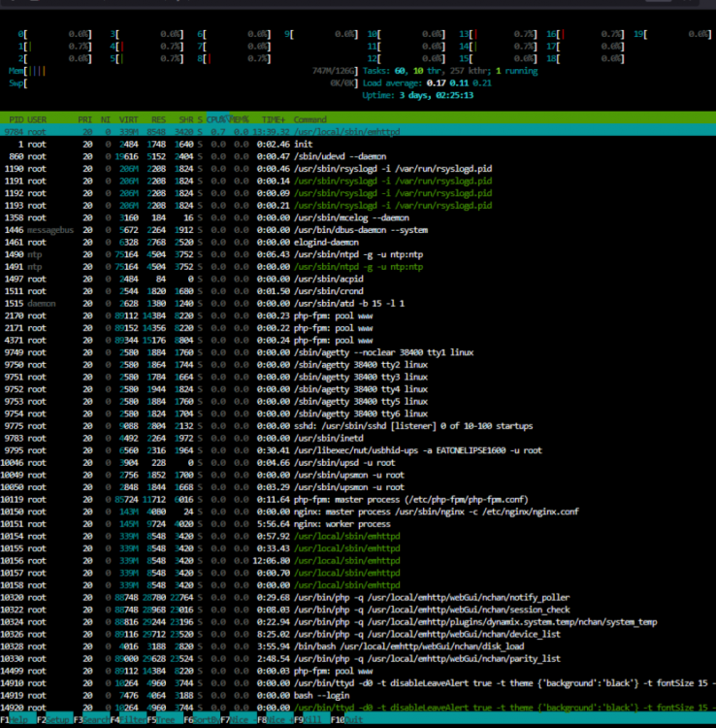Sort by the Command column header
This screenshot has height=728, width=716.
[x=309, y=119]
